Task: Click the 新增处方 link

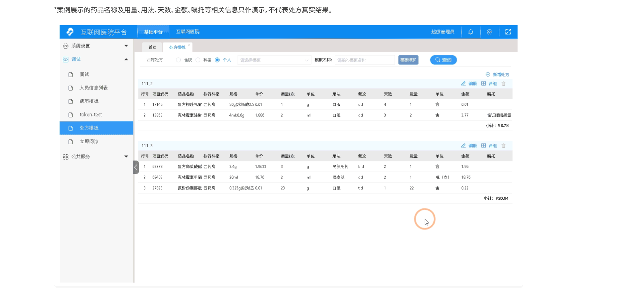Action: click(501, 74)
